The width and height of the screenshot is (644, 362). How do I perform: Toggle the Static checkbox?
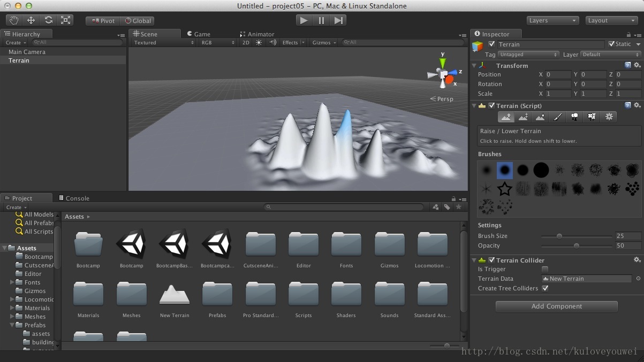pos(611,44)
